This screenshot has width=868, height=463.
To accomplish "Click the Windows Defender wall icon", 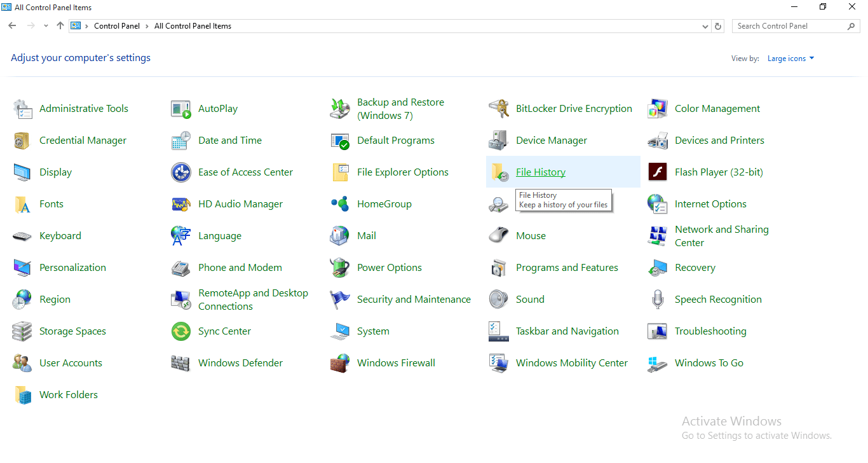I will click(181, 363).
